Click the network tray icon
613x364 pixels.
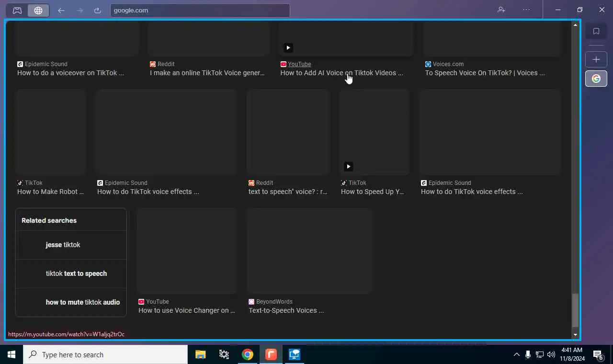[540, 355]
